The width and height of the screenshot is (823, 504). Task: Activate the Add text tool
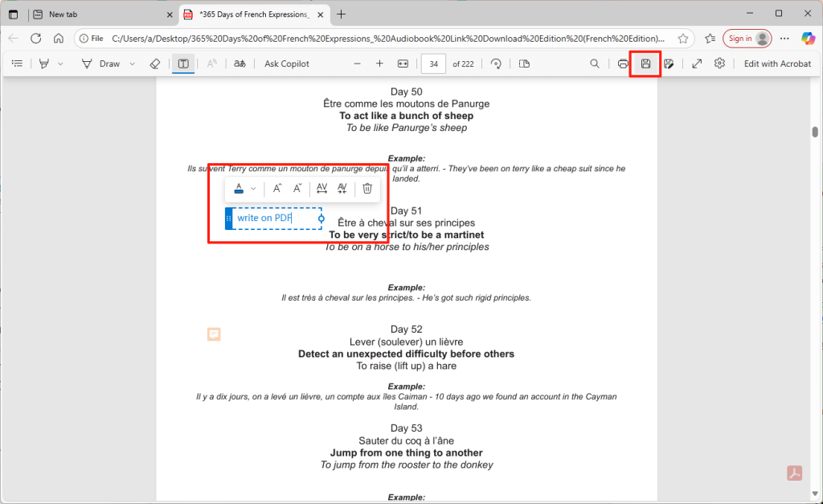click(x=183, y=64)
